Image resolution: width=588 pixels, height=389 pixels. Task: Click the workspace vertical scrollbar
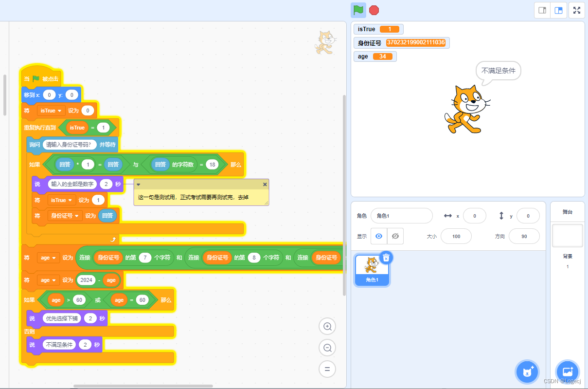(x=344, y=195)
